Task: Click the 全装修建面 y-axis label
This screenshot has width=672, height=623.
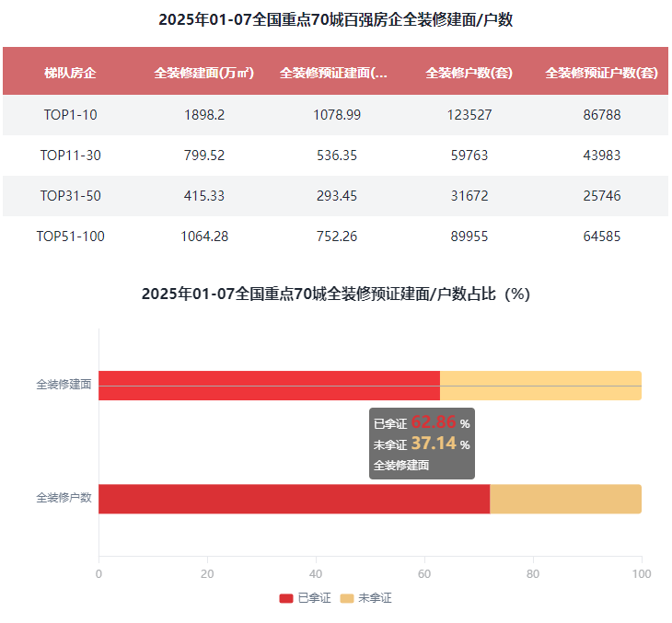Action: [64, 385]
